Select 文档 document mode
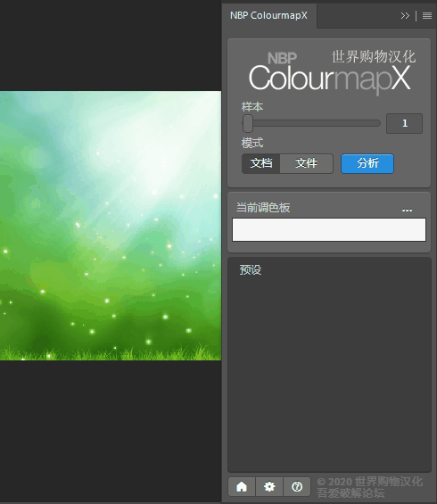Viewport: 437px width, 504px height. (261, 163)
